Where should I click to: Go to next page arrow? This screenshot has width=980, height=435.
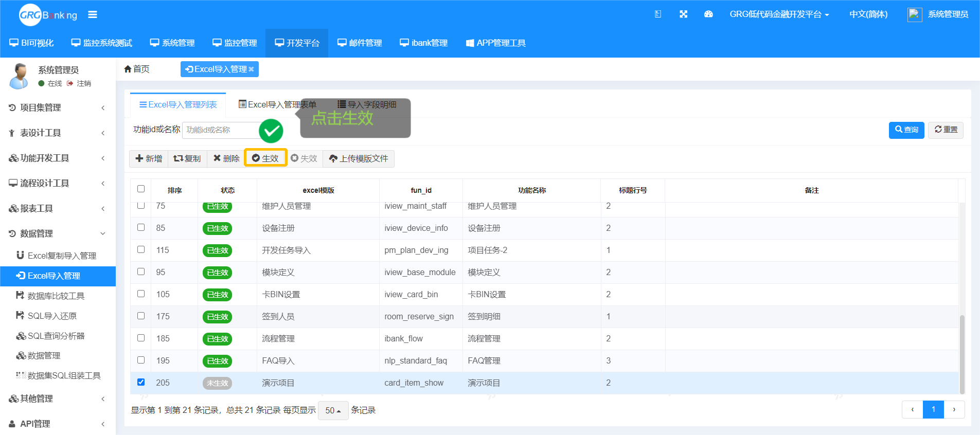tap(954, 410)
